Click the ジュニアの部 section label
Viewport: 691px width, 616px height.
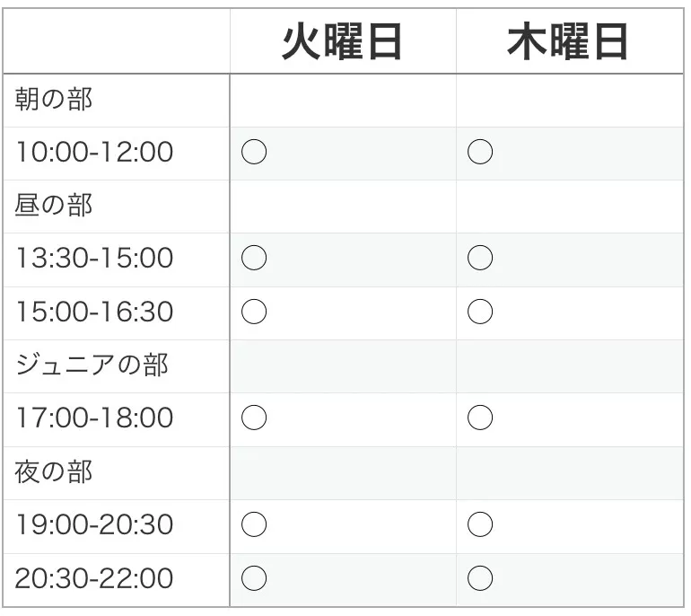[x=92, y=365]
